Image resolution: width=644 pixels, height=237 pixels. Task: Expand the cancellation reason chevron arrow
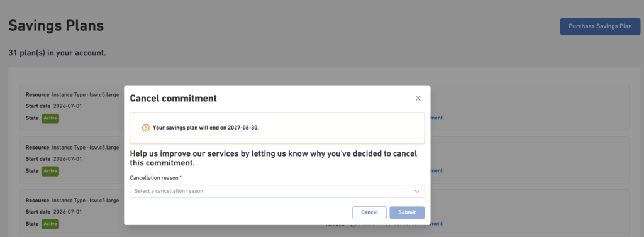point(417,191)
